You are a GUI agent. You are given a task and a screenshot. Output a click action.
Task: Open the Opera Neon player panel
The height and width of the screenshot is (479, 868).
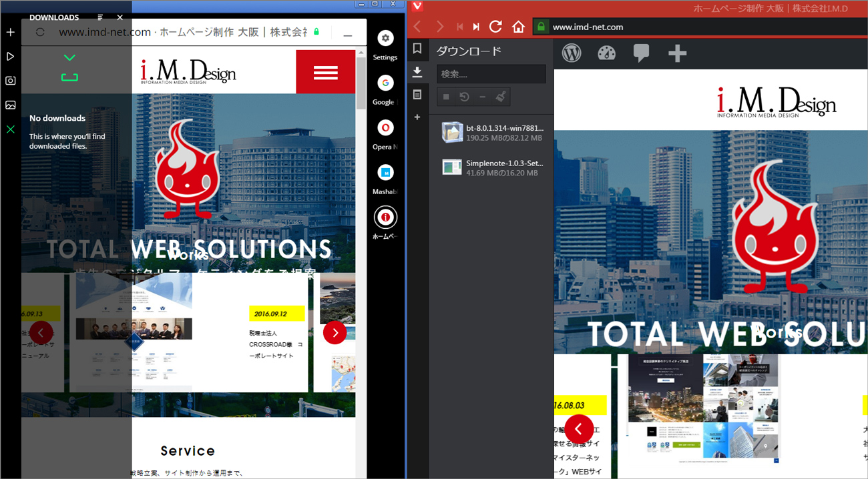11,57
